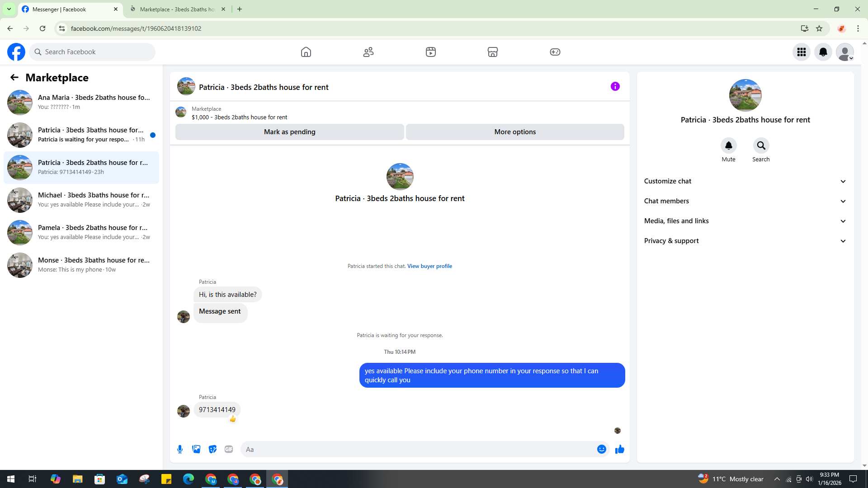Expand Media, files and links section
868x488 pixels.
pyautogui.click(x=745, y=221)
